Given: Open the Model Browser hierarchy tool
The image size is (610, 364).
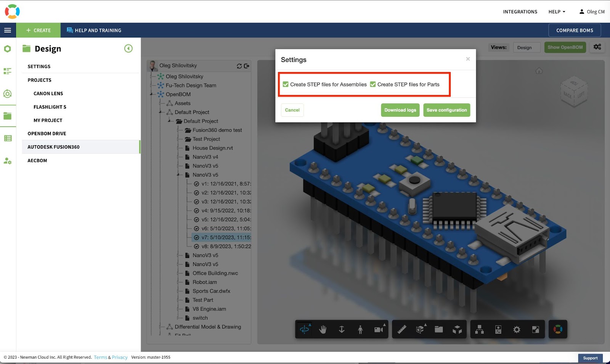Looking at the screenshot, I should click(480, 329).
